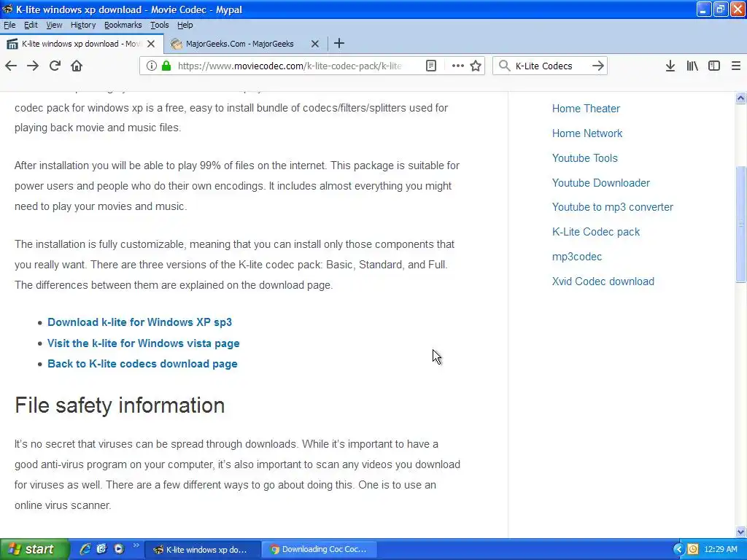
Task: Reload the current page
Action: (55, 66)
